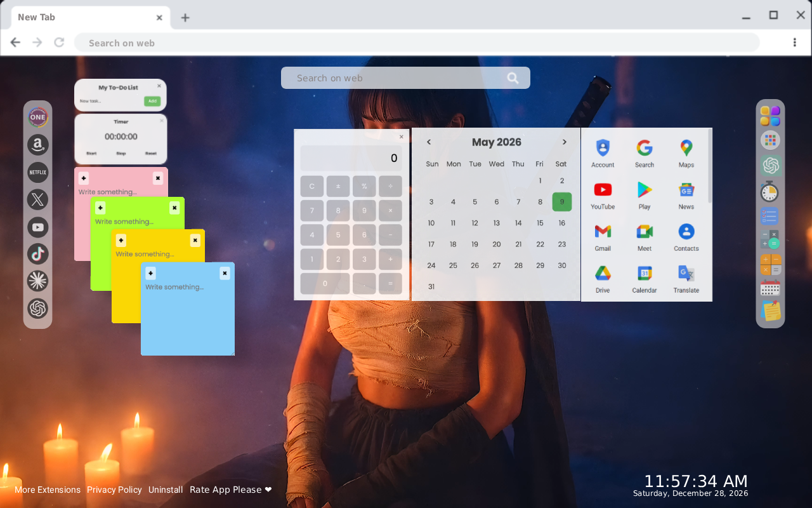This screenshot has height=508, width=812.
Task: Click the blue sticky note text area
Action: (188, 317)
